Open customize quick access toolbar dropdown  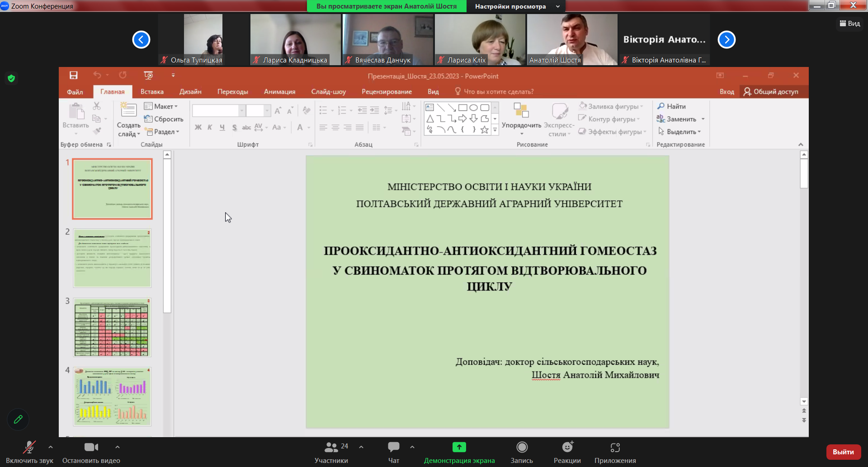point(173,76)
